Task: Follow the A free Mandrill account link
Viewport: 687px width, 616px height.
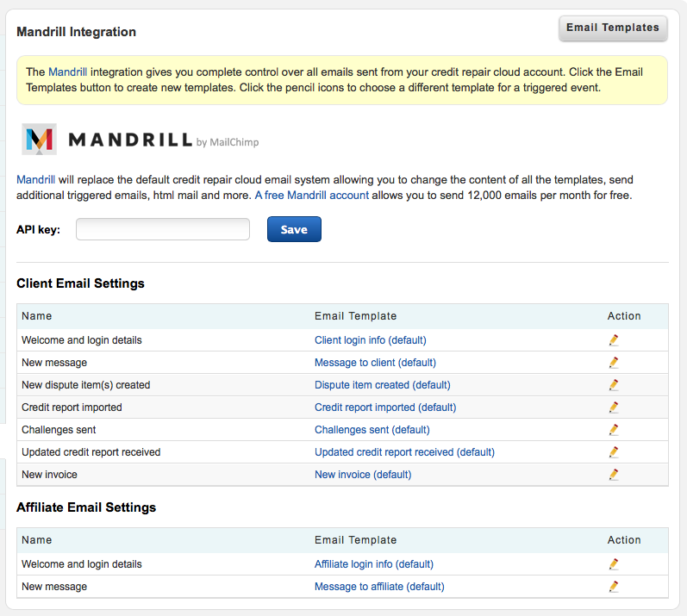Action: coord(311,195)
